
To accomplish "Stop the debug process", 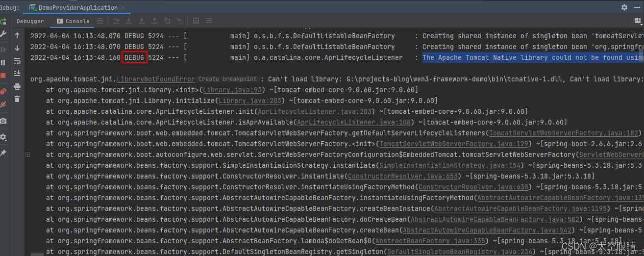I will [3, 76].
